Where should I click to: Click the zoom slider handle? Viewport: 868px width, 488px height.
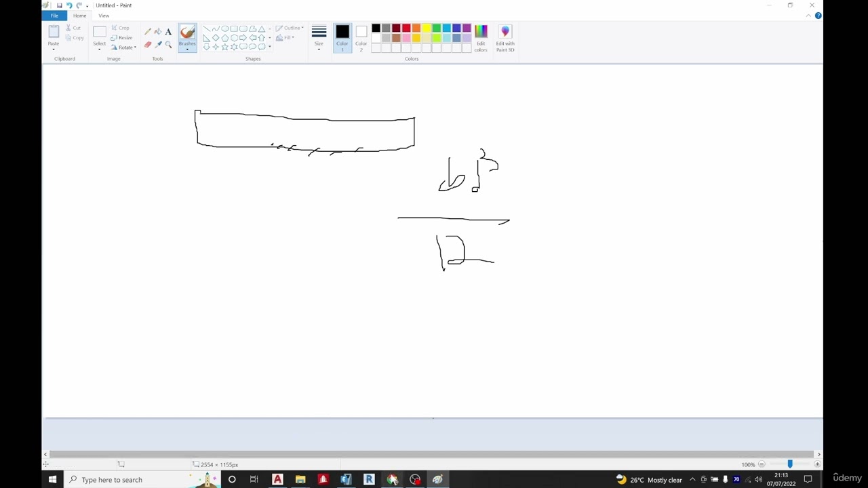coord(789,464)
